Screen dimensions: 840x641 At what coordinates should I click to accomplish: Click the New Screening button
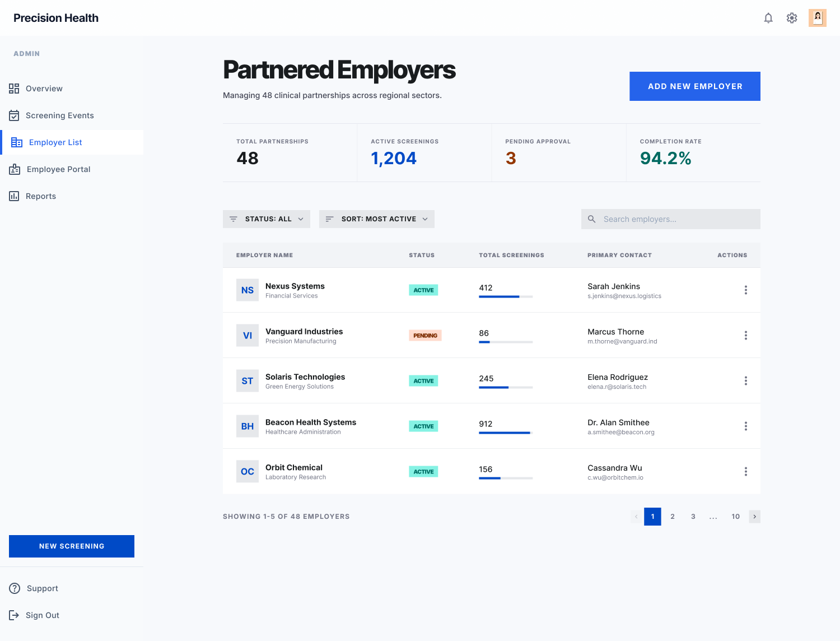click(x=72, y=546)
